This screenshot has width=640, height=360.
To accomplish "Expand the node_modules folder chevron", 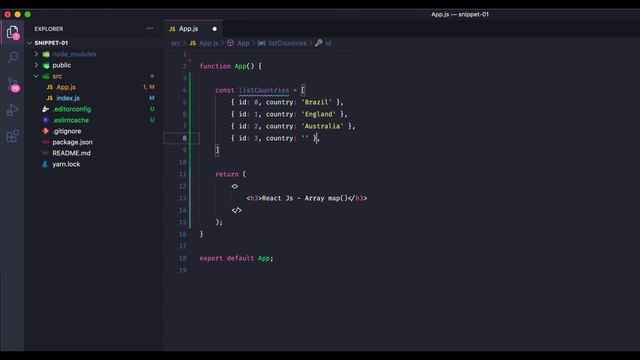I will (x=36, y=54).
